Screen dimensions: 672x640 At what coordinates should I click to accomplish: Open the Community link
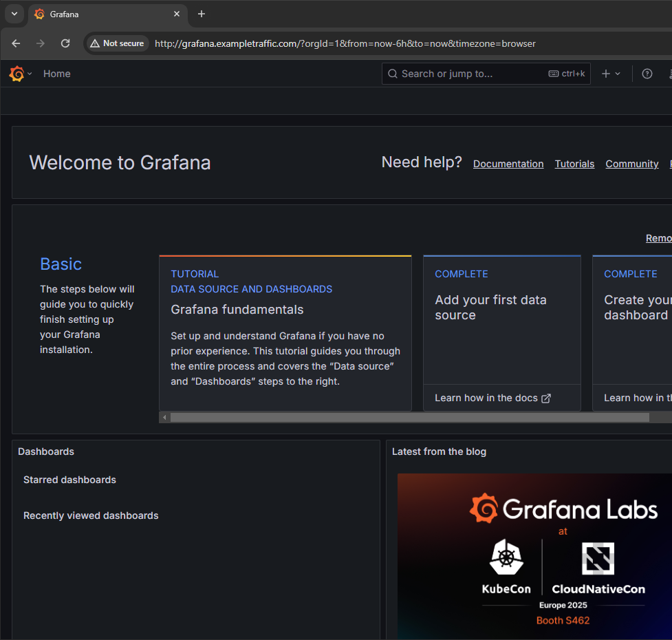631,164
